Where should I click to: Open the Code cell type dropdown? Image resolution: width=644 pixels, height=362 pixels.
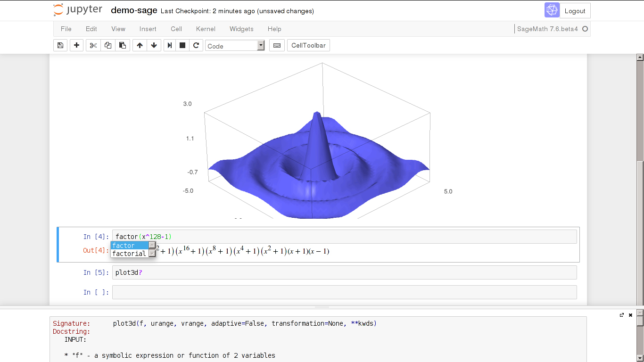[x=235, y=46]
